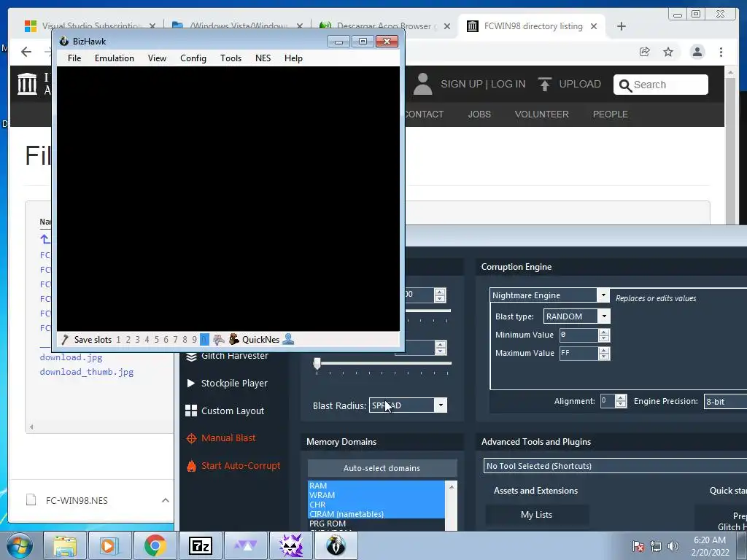The width and height of the screenshot is (747, 560).
Task: Click SIGN UP | LOG IN link
Action: 483,85
